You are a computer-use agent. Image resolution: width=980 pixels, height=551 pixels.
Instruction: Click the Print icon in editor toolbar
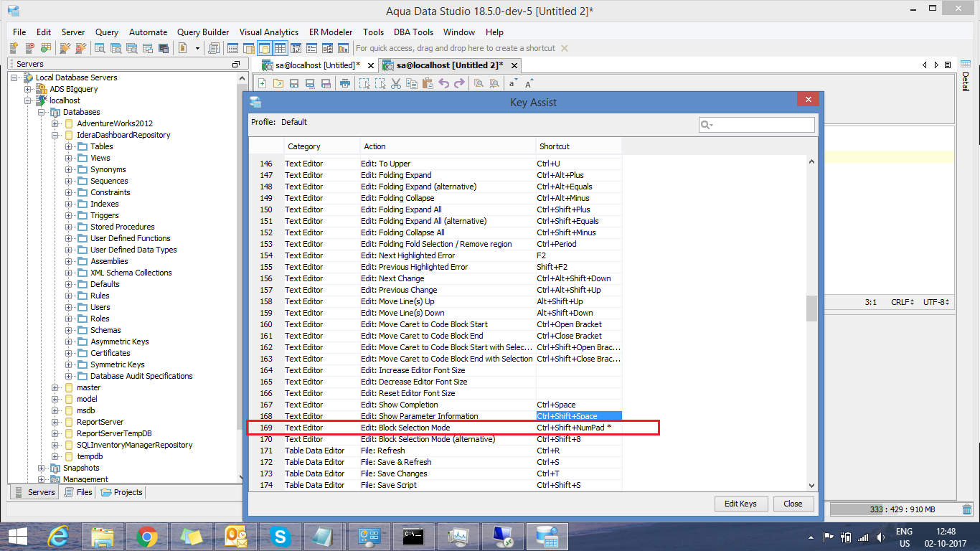pyautogui.click(x=344, y=83)
